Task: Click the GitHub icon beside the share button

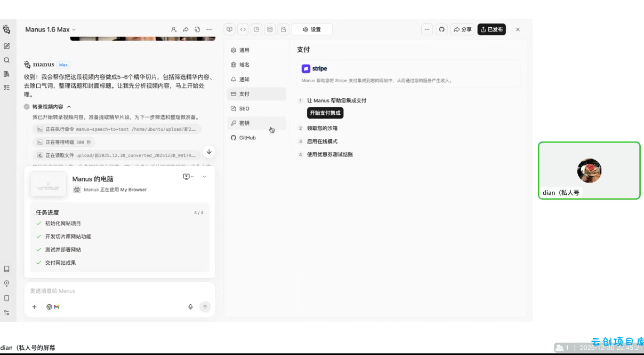Action: coord(441,29)
